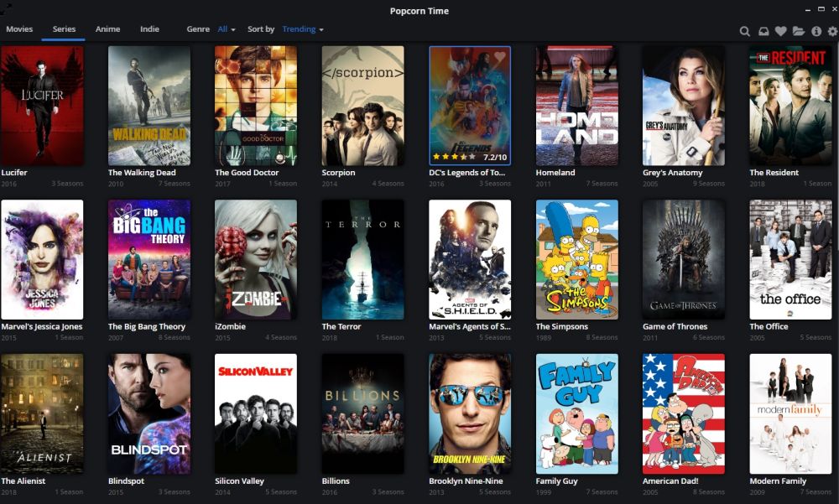Open the Brooklyn Nine-Nine poster thumbnail
Image resolution: width=839 pixels, height=504 pixels.
pos(470,414)
